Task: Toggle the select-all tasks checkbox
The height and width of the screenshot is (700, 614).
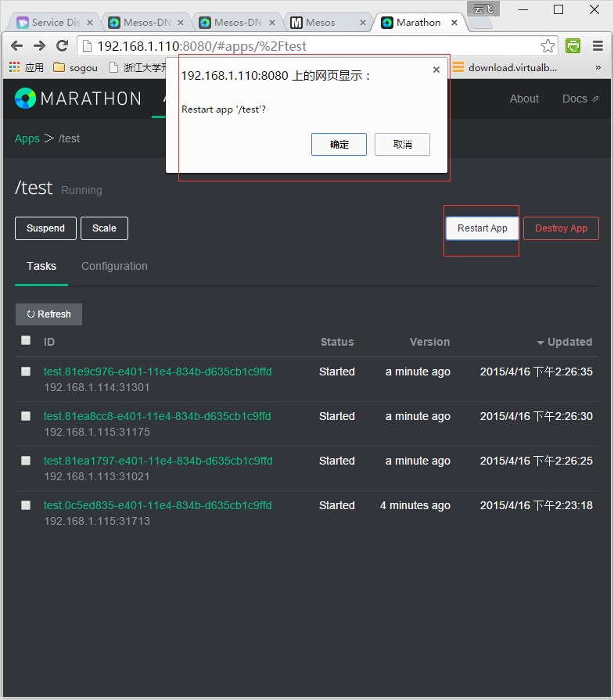Action: point(26,341)
